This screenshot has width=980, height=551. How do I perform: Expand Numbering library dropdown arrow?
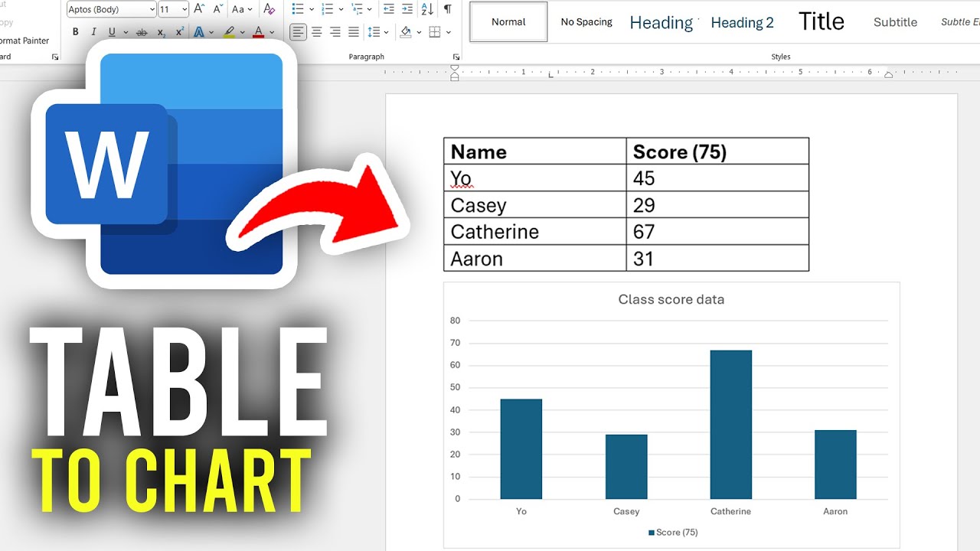pos(341,9)
